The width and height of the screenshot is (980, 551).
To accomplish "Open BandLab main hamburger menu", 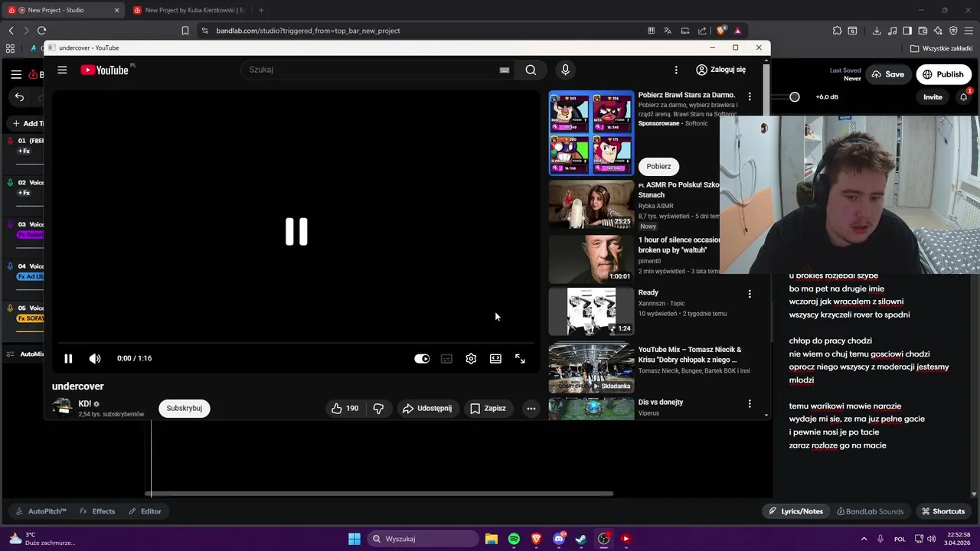I will tap(16, 74).
